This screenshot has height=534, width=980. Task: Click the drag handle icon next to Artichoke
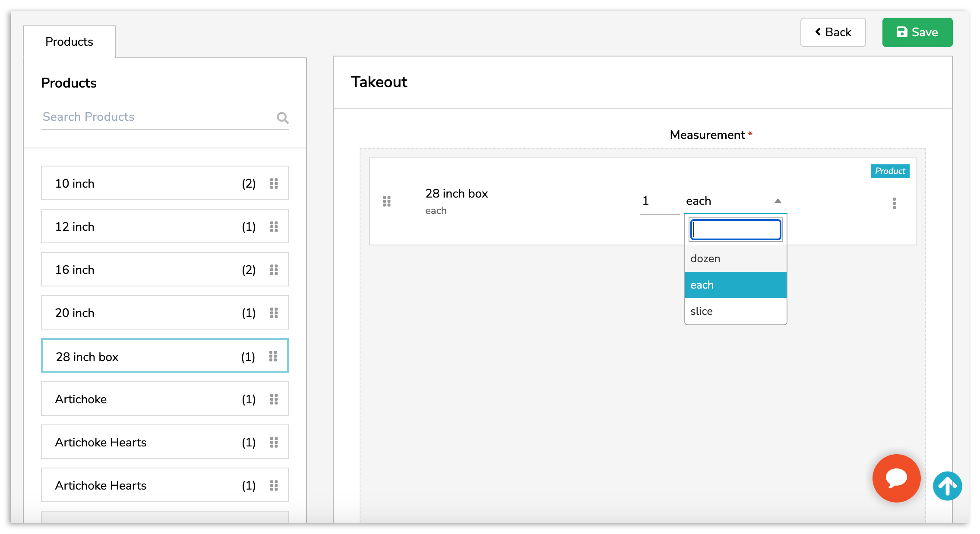[x=276, y=399]
